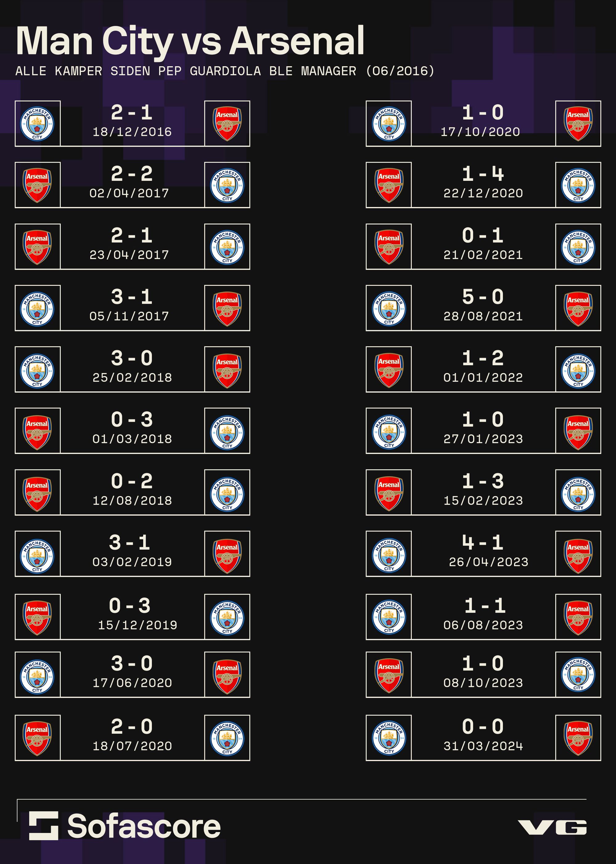
Task: Click Arsenal crest on the 18/12/2016 match
Action: (227, 124)
